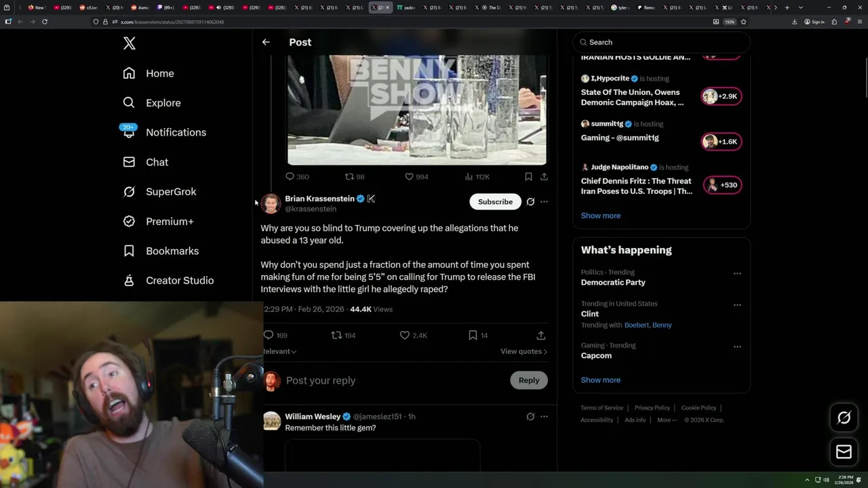868x488 pixels.
Task: Join Judge Napolitano space +530
Action: click(x=722, y=185)
